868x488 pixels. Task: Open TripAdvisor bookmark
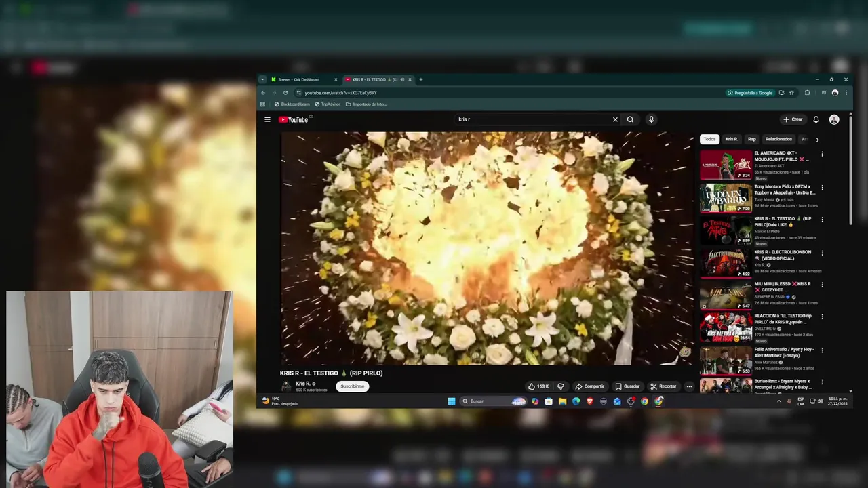coord(328,104)
